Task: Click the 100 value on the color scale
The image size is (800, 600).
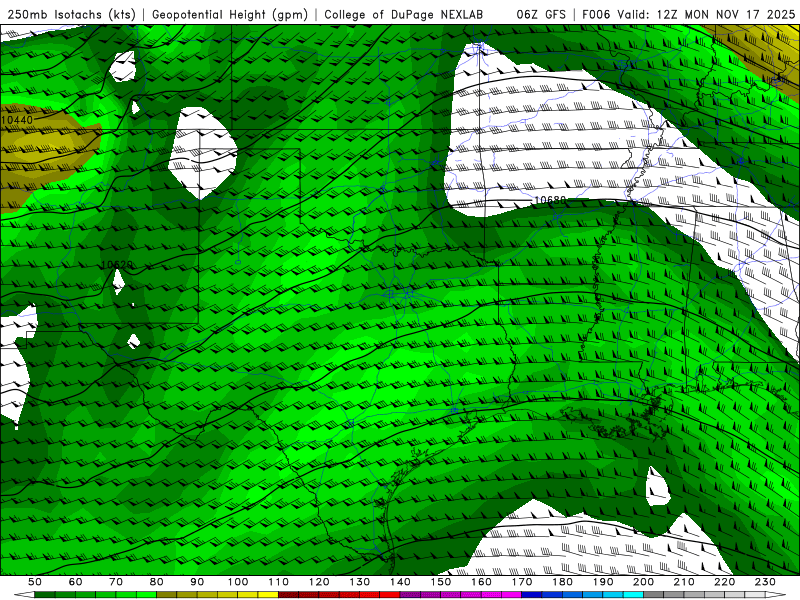Action: (237, 582)
